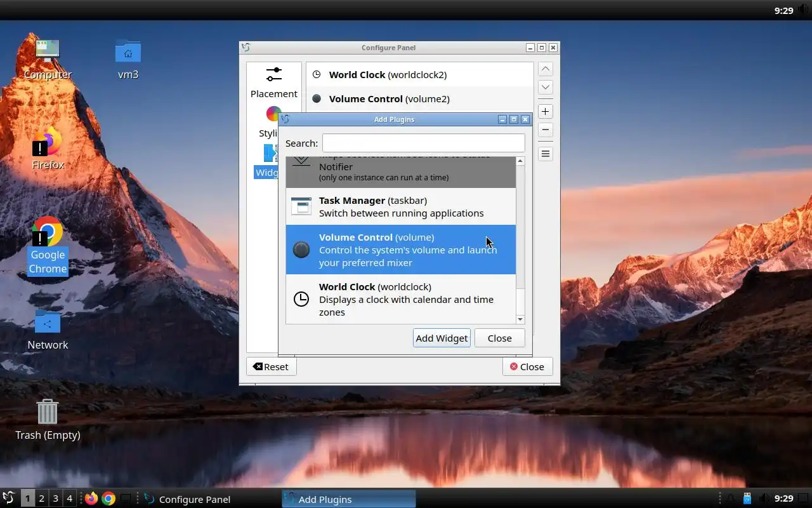Minimize the Add Plugins dialog
The width and height of the screenshot is (812, 508).
click(x=502, y=119)
